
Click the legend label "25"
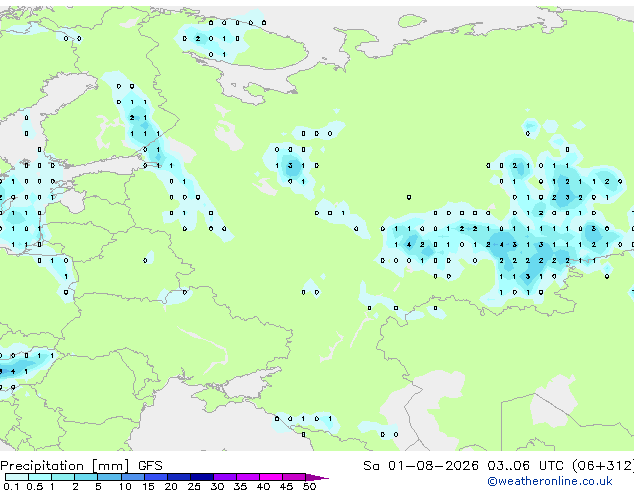194,486
